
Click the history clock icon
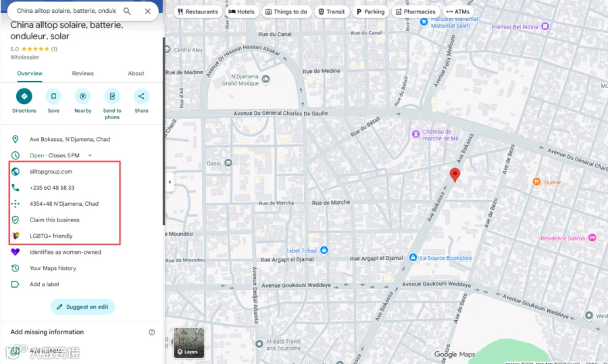tap(15, 268)
